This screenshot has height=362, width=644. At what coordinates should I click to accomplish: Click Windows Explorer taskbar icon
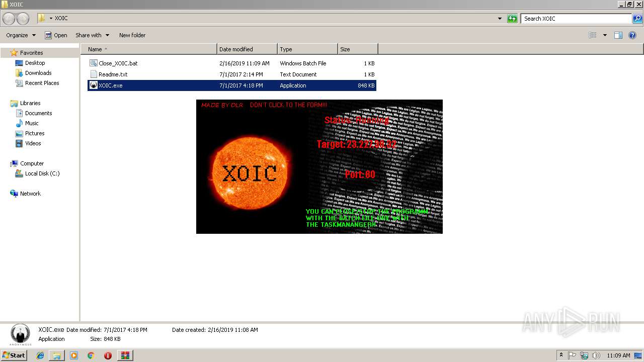(57, 355)
